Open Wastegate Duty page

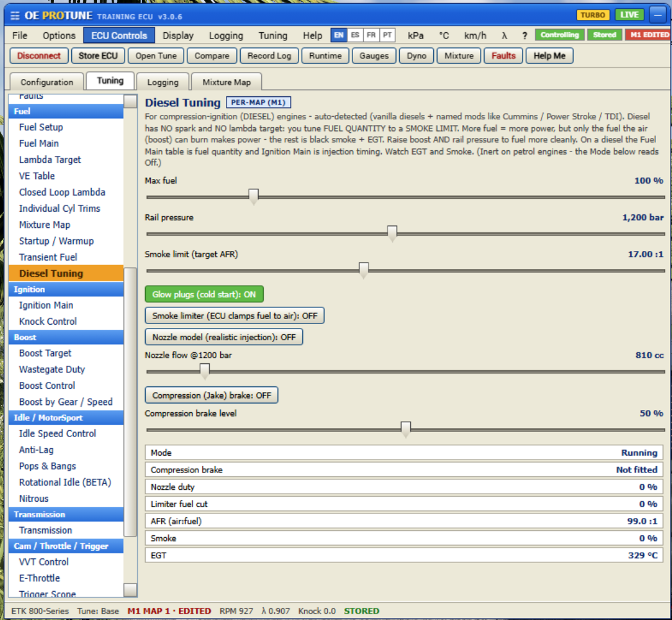click(x=66, y=370)
